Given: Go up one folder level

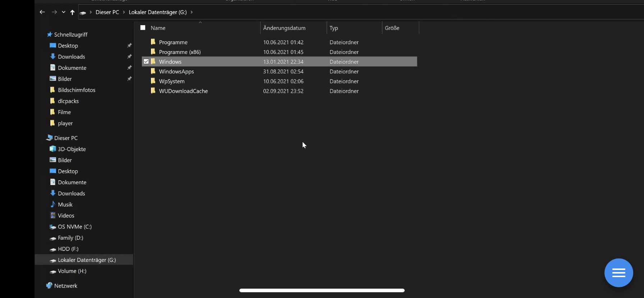Looking at the screenshot, I should [x=73, y=12].
